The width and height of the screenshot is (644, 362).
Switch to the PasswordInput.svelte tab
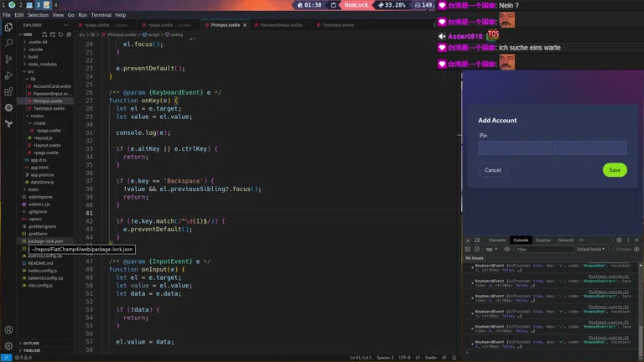[281, 25]
